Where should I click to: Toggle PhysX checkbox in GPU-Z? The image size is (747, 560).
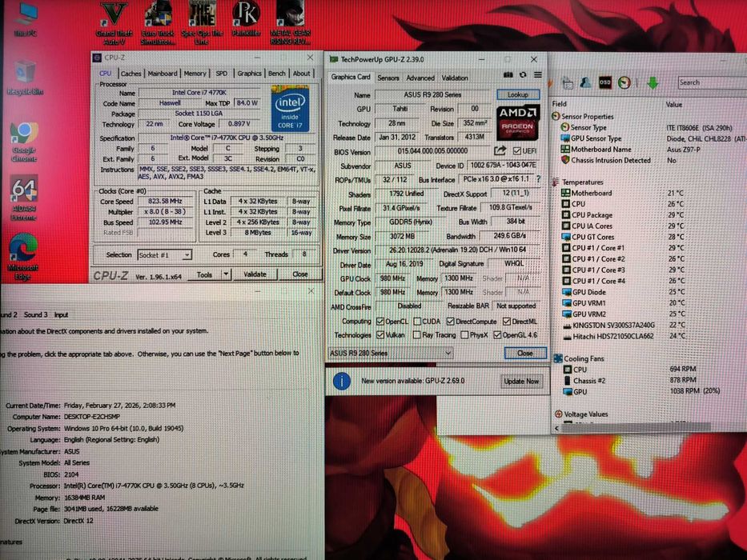[x=464, y=334]
